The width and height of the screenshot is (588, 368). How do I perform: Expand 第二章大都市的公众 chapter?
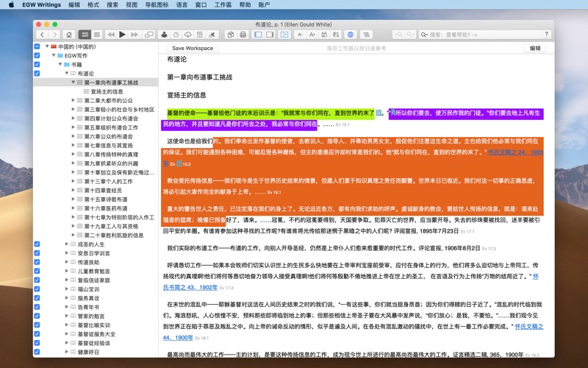[x=73, y=100]
